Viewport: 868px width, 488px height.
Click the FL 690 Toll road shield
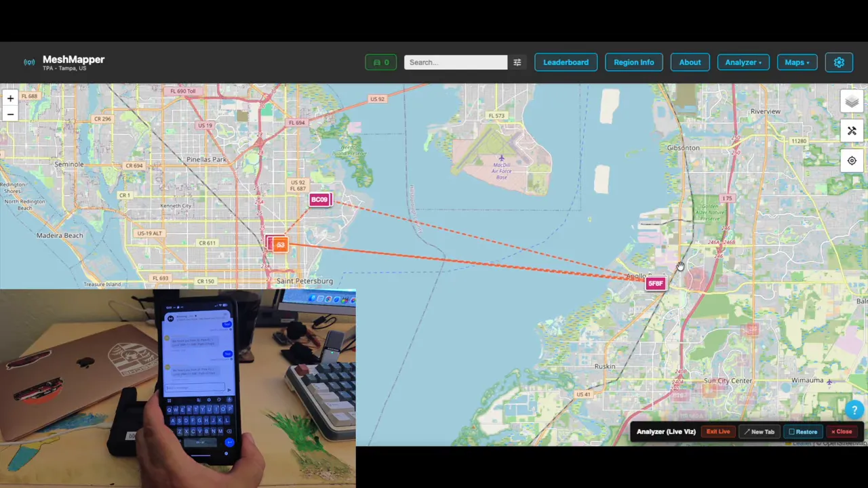point(182,91)
